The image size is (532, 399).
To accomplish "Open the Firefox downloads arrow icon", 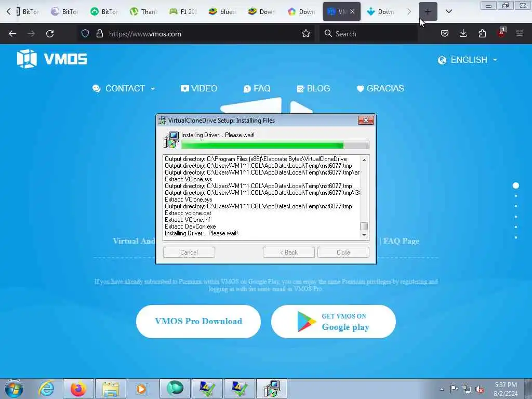I will tap(463, 33).
